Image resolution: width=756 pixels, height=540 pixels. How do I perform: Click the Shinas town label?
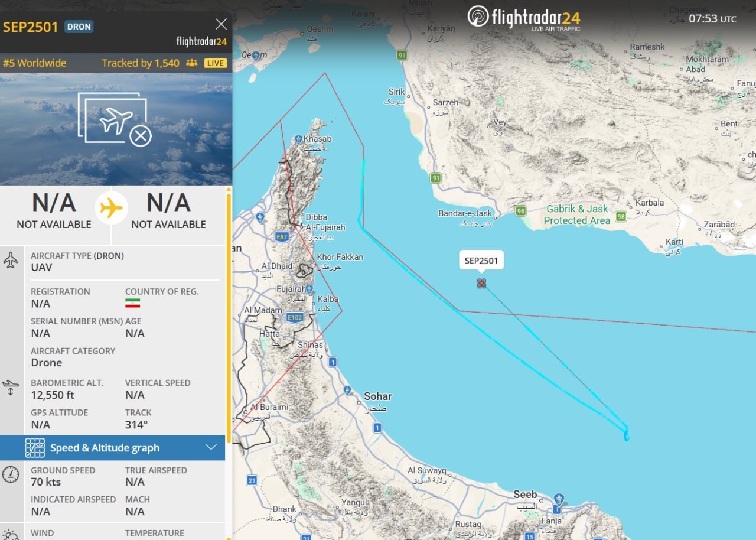(x=311, y=345)
